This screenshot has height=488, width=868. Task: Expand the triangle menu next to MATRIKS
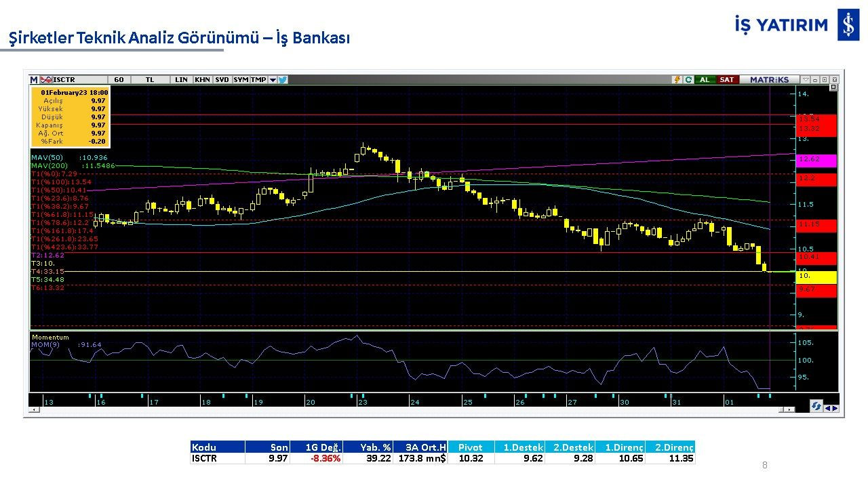pyautogui.click(x=806, y=79)
